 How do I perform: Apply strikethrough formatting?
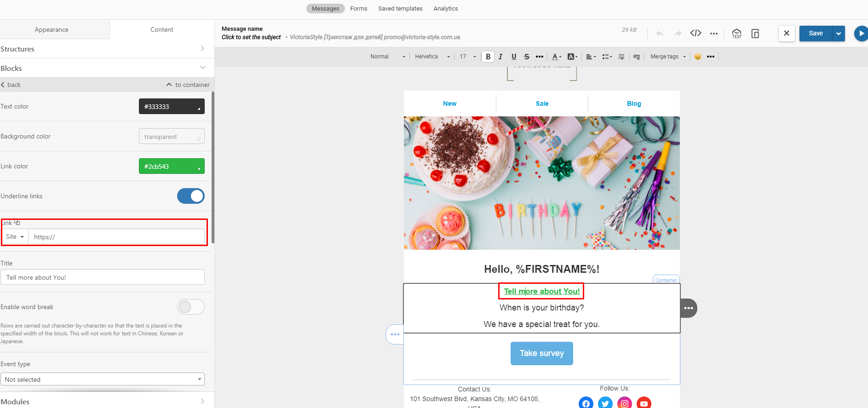click(x=527, y=57)
